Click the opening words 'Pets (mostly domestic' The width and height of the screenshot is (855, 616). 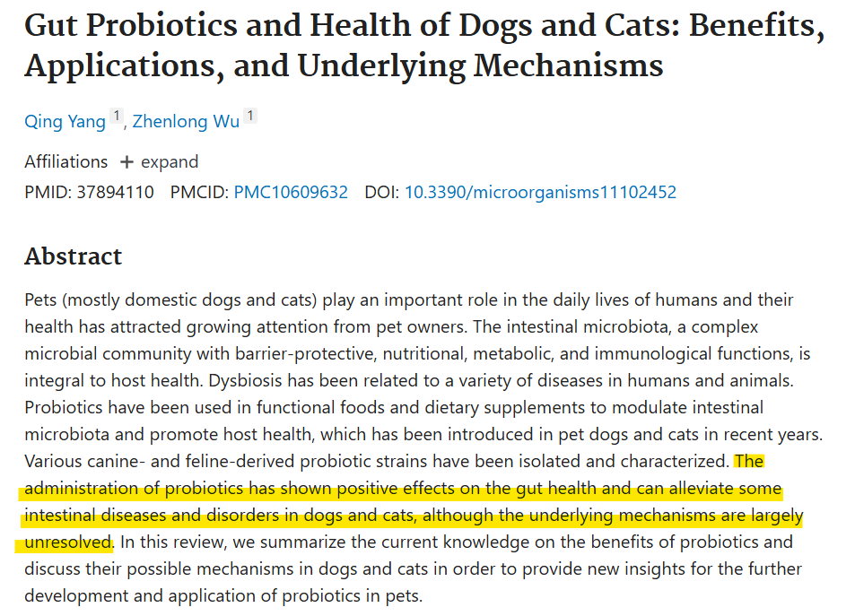[x=110, y=299]
